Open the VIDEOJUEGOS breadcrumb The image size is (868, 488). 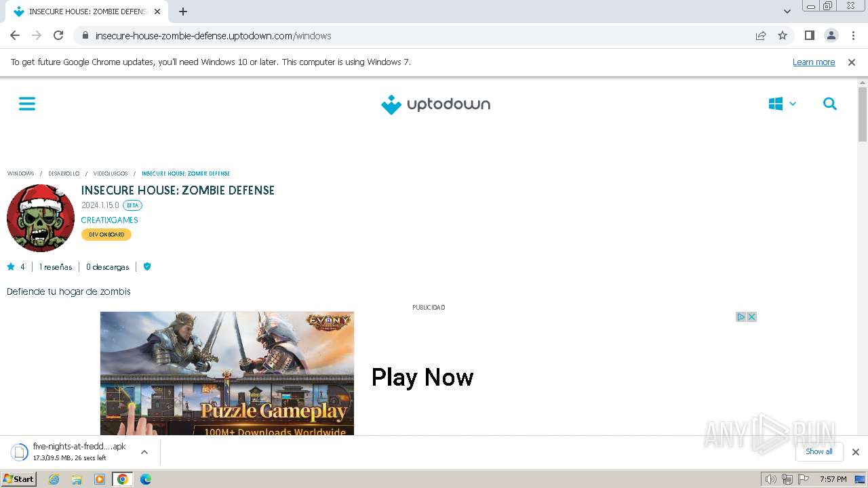point(111,174)
